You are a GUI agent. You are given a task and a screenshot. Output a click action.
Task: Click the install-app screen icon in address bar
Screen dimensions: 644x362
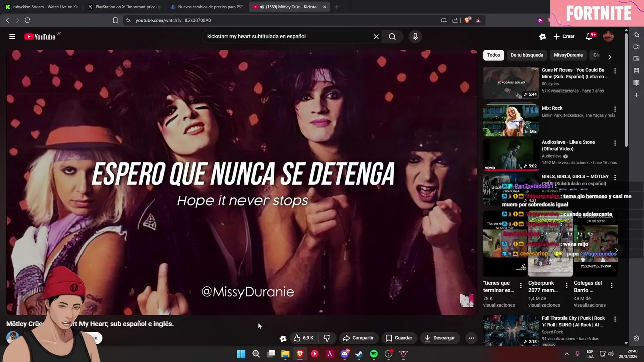[444, 20]
